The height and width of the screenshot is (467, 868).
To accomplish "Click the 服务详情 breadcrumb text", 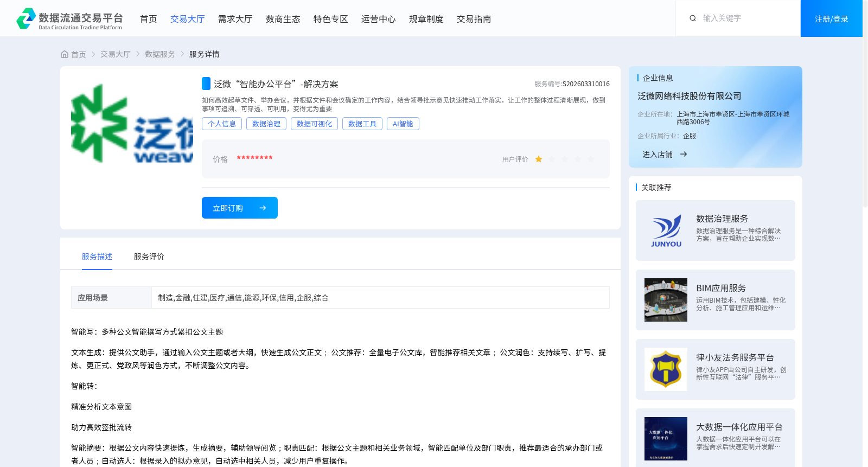I will [205, 54].
